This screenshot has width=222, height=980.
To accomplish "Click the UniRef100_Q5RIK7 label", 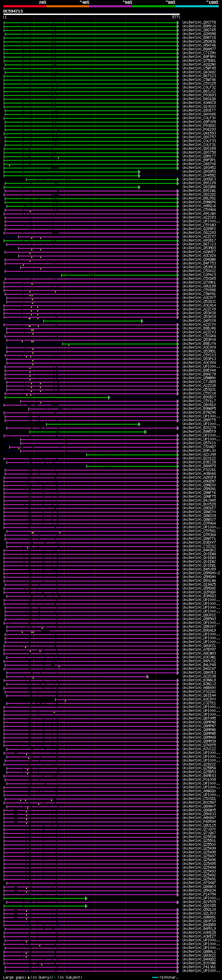I will pyautogui.click(x=199, y=626).
